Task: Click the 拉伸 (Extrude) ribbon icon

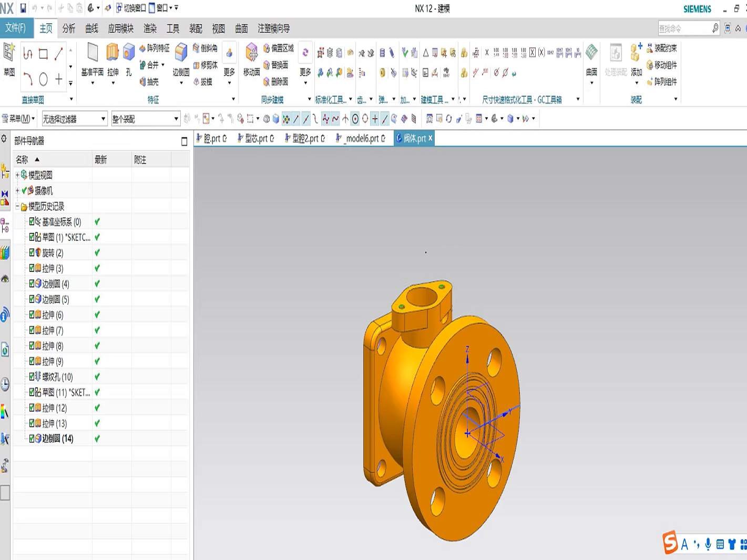Action: point(112,53)
